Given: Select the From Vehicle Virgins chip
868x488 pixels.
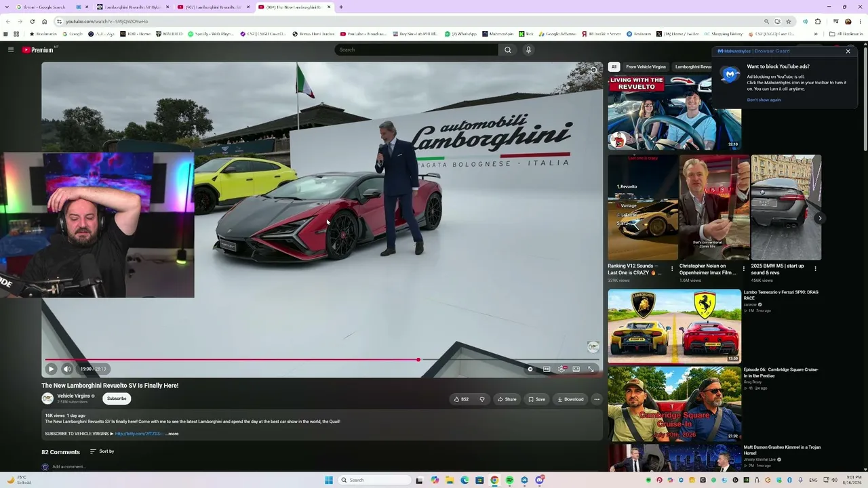Looking at the screenshot, I should pyautogui.click(x=646, y=67).
